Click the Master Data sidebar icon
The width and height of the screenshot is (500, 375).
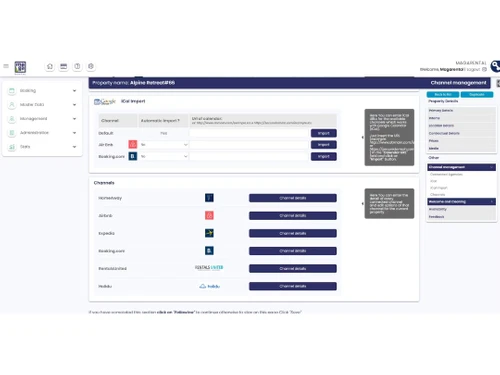click(12, 105)
